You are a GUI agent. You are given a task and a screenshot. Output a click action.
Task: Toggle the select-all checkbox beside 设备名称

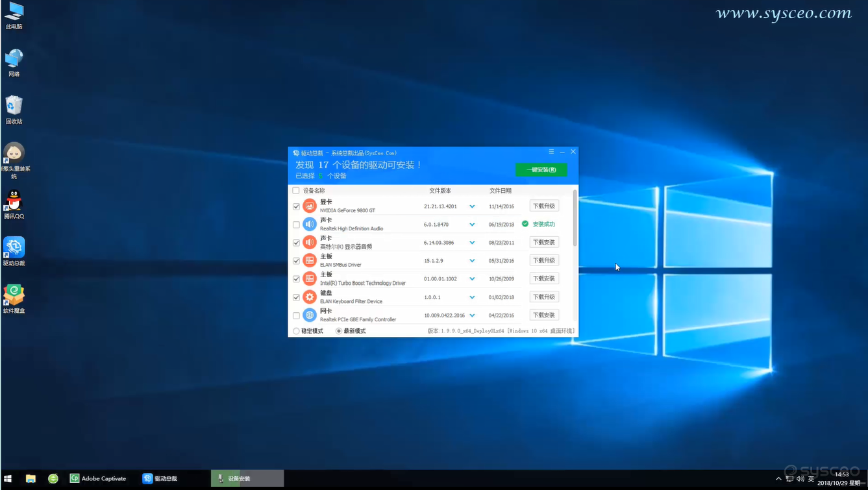(296, 191)
